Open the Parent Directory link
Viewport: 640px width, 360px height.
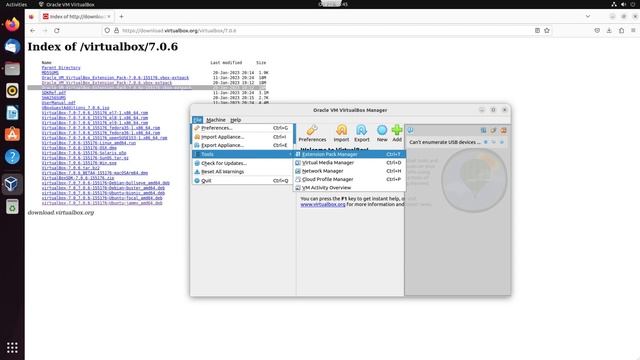click(x=61, y=68)
